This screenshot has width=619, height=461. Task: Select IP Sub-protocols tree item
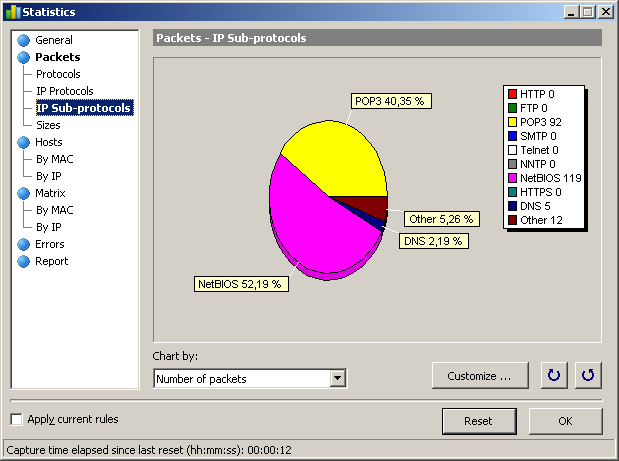(84, 108)
